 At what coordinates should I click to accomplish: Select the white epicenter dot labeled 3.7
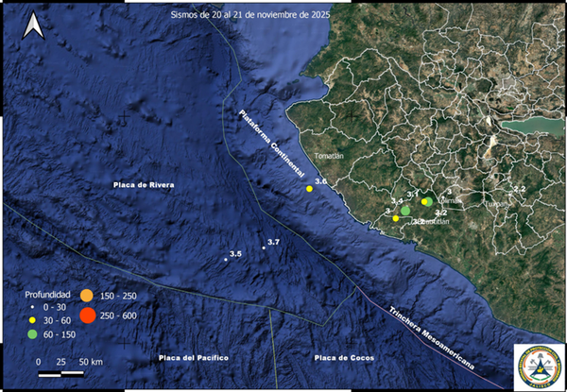[x=264, y=247]
